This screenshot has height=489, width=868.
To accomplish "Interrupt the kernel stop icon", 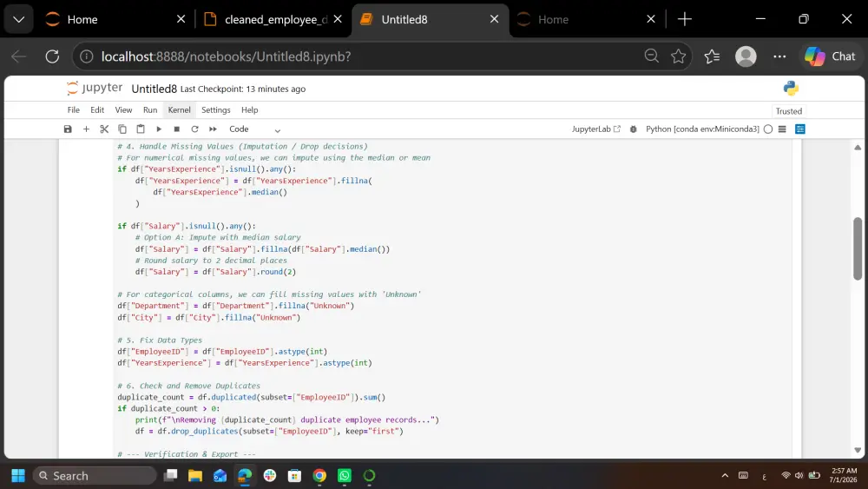I will 176,129.
